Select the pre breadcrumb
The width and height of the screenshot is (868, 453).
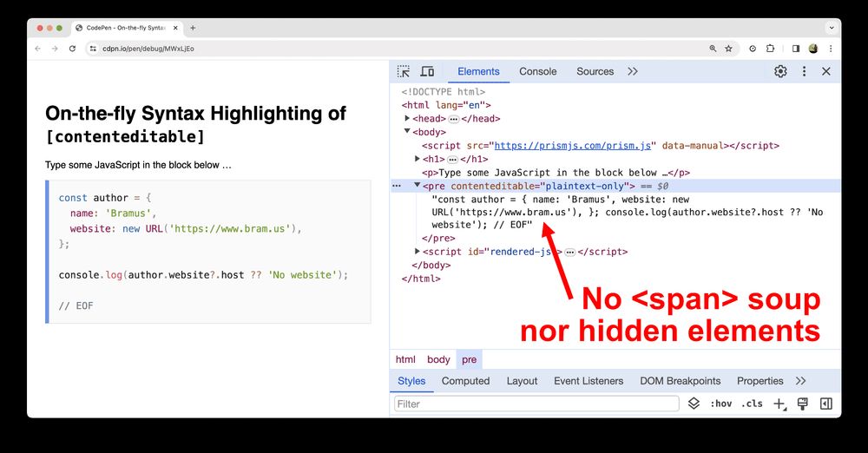(469, 359)
